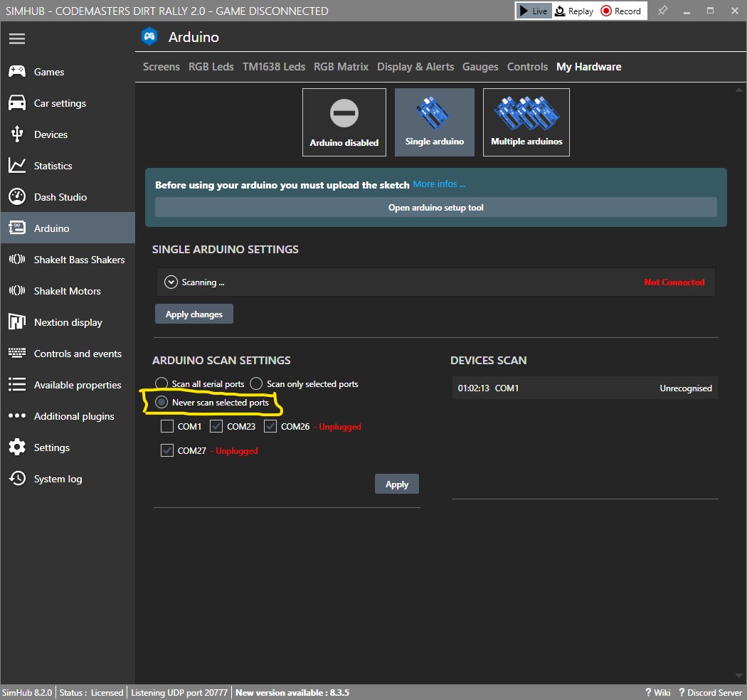
Task: Click the Additional plugins dots icon
Action: (17, 415)
